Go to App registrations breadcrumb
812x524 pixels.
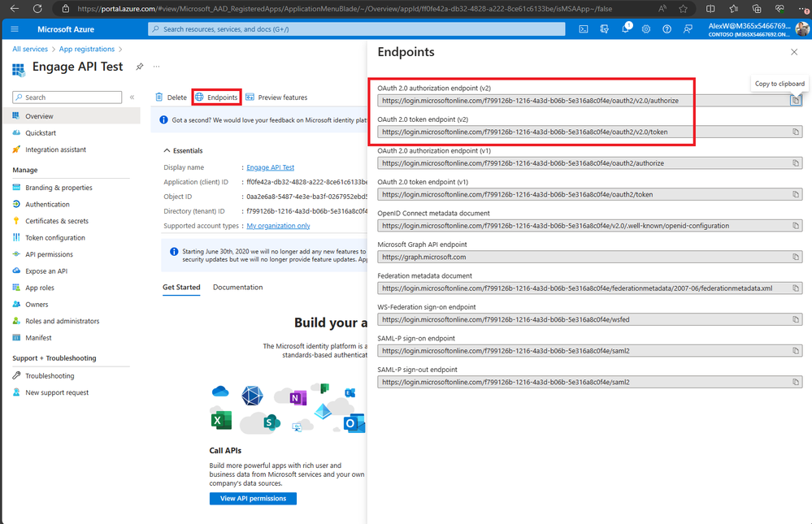[86, 50]
